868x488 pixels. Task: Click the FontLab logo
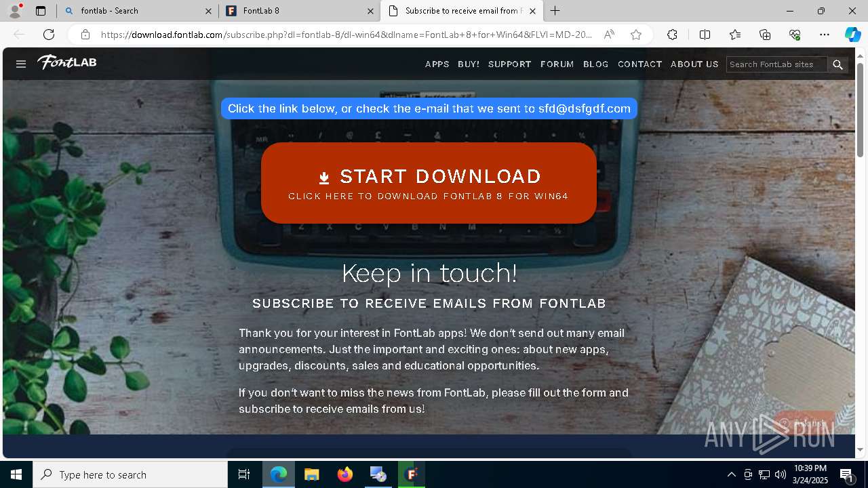click(x=67, y=62)
